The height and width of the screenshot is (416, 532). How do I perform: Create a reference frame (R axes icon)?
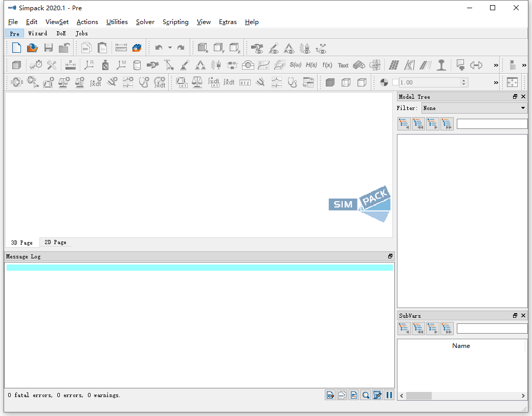tap(89, 65)
